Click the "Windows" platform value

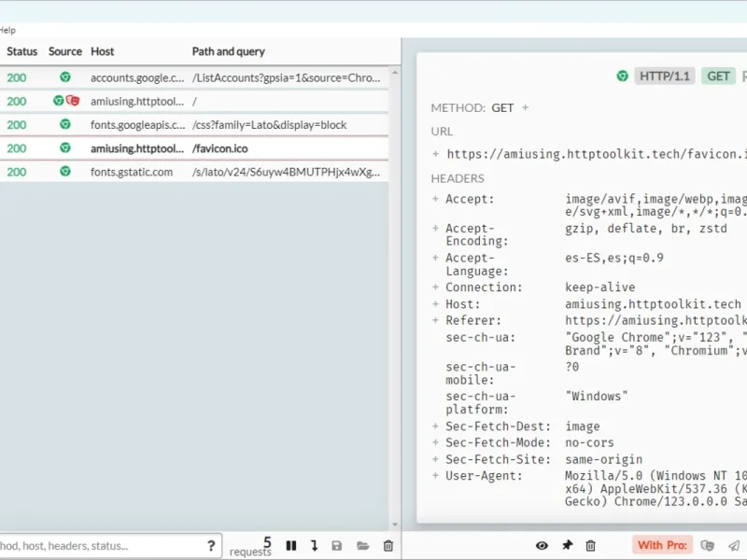coord(597,396)
